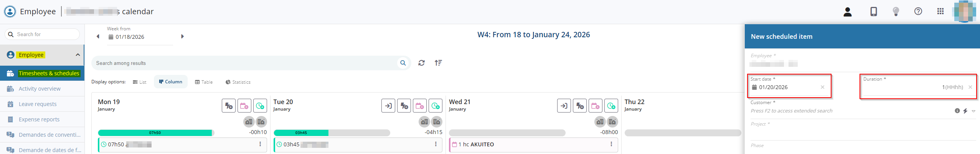The height and width of the screenshot is (154, 980).
Task: Clear the Start date field
Action: coord(822,87)
